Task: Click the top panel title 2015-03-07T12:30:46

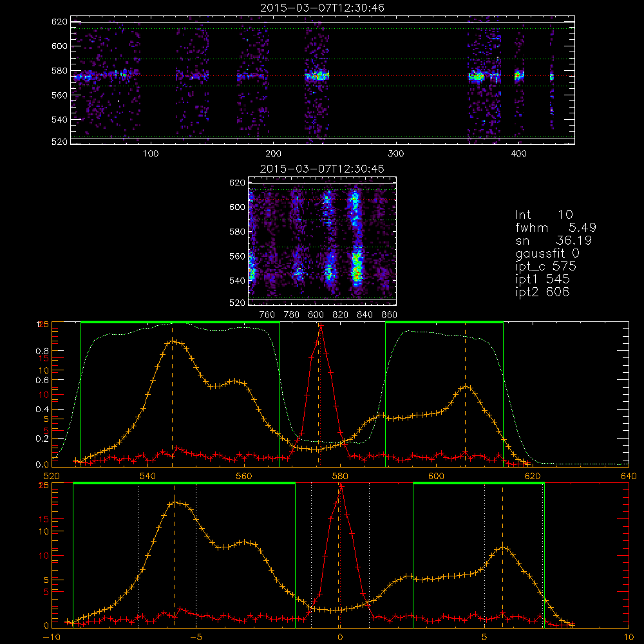Action: point(323,8)
